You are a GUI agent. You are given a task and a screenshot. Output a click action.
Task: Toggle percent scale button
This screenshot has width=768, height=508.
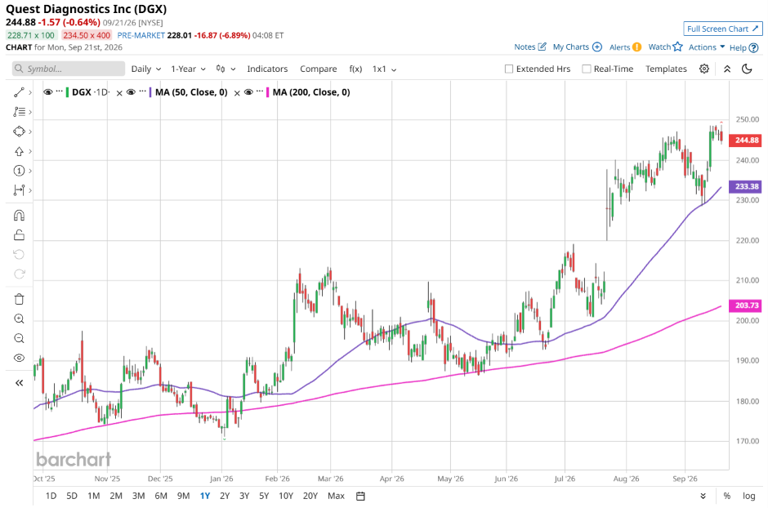click(x=727, y=496)
